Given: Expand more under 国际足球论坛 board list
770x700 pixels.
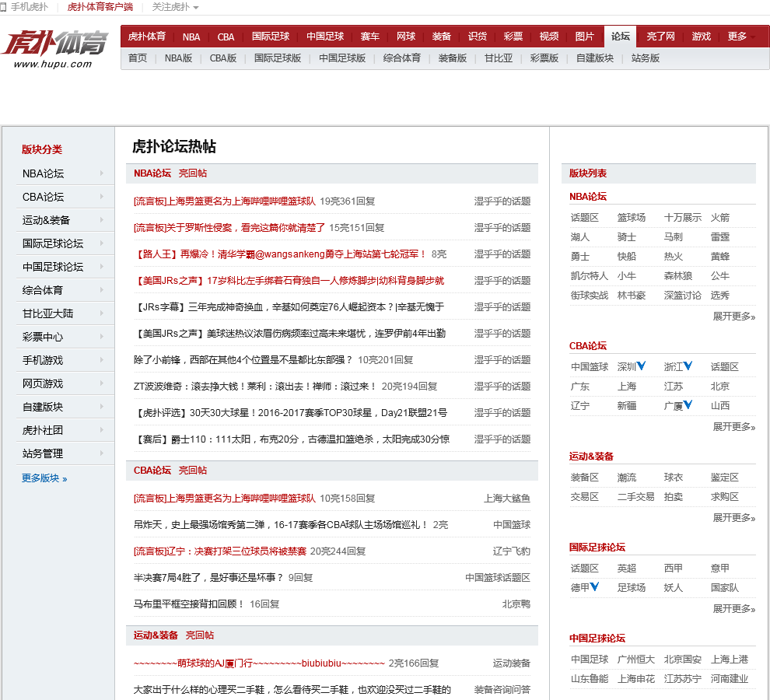Looking at the screenshot, I should click(x=733, y=609).
